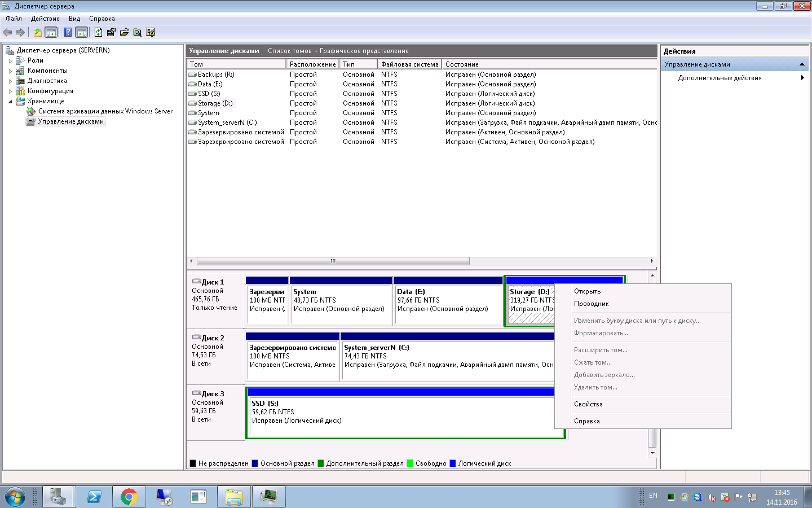Click the blue Логический диск legend swatch

(x=452, y=463)
